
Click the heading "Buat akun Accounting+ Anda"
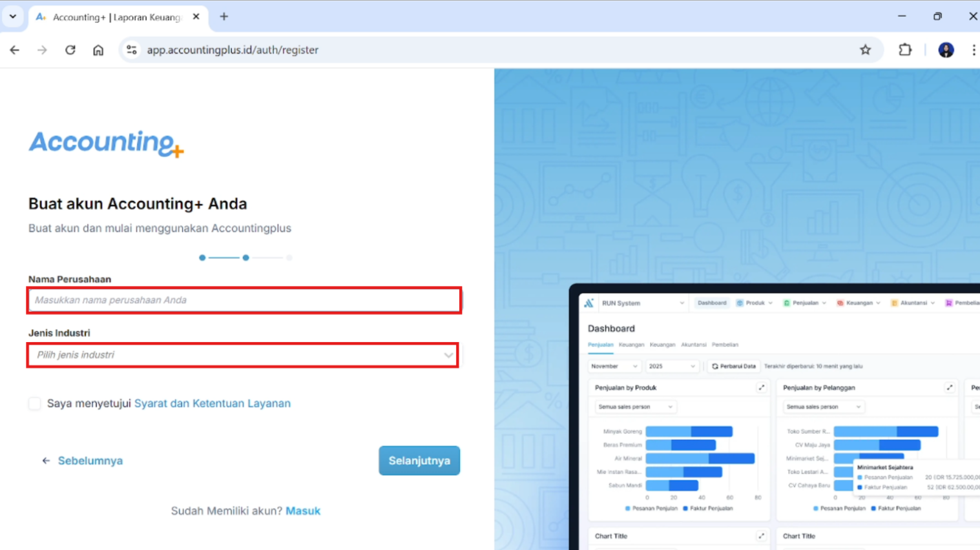pos(138,204)
